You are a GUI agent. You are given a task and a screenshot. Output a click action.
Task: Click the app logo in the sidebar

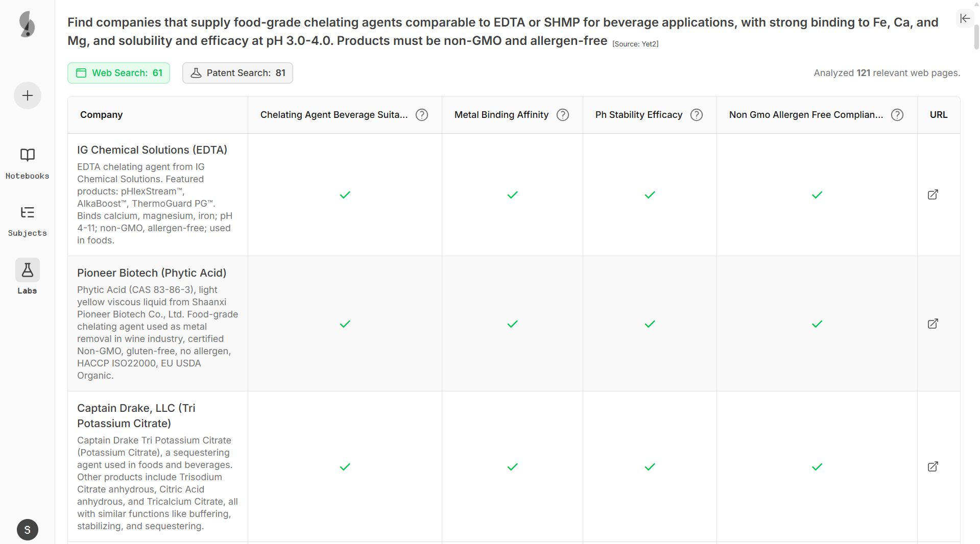tap(27, 24)
